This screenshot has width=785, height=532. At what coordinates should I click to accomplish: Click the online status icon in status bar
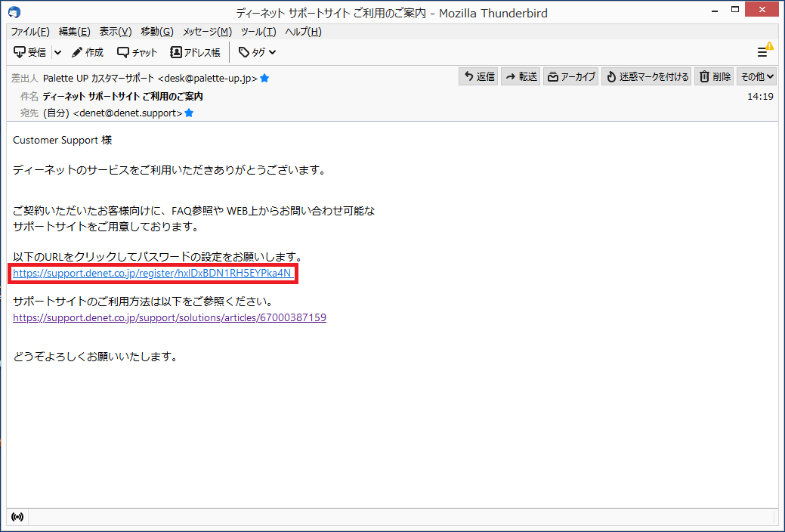17,517
